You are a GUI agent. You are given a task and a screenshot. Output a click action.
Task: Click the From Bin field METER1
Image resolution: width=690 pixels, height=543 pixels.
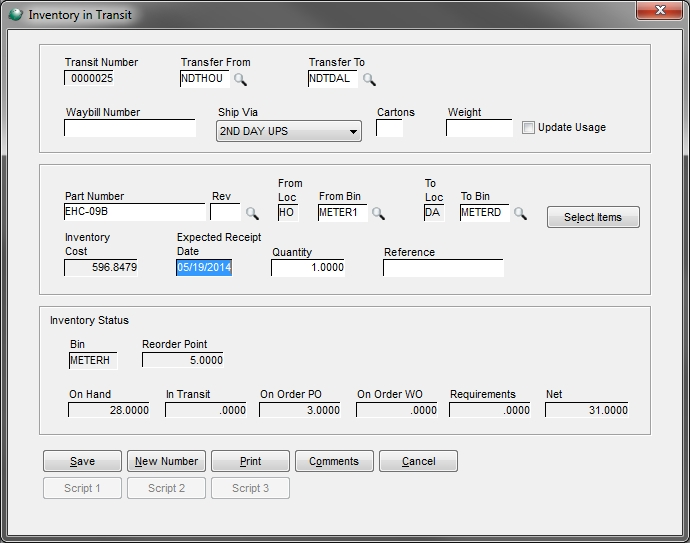(x=343, y=213)
